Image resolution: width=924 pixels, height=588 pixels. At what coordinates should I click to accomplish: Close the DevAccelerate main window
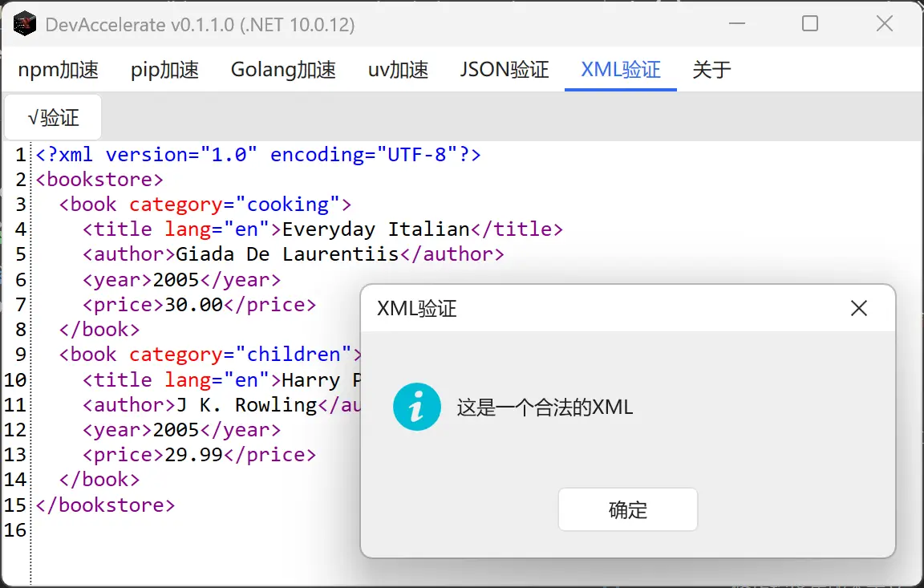click(x=885, y=23)
